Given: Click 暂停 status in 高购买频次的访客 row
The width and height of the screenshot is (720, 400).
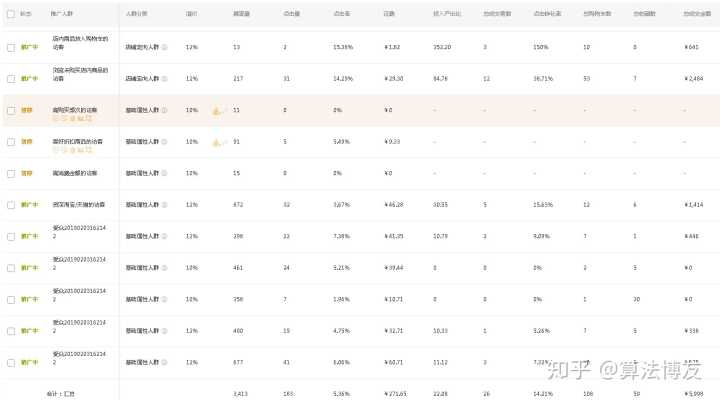Looking at the screenshot, I should [x=27, y=110].
